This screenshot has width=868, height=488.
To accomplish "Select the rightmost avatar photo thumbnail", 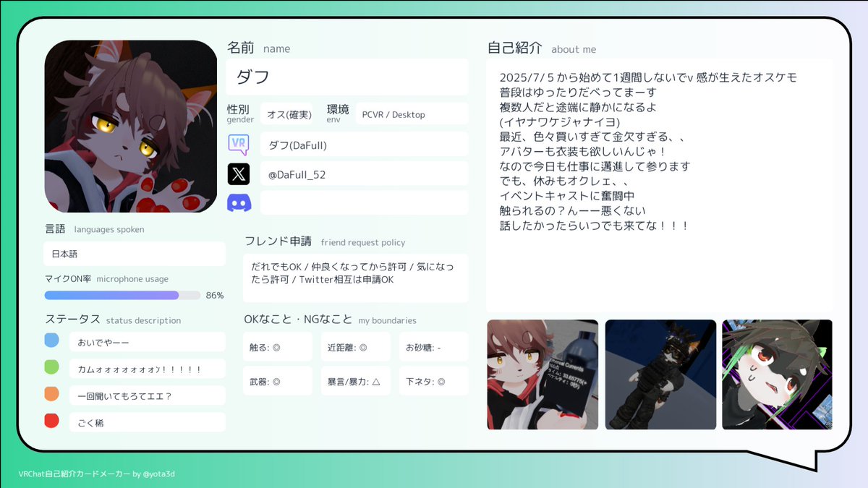I will coord(777,374).
